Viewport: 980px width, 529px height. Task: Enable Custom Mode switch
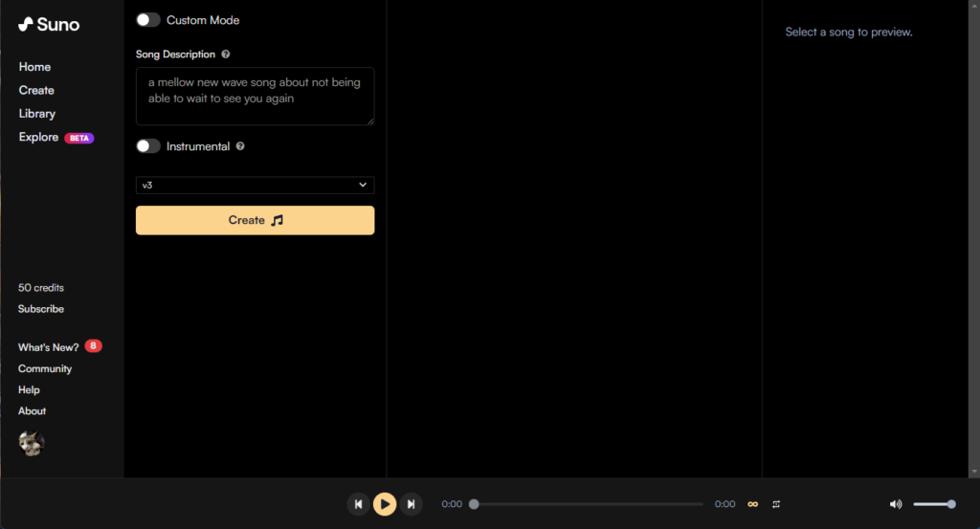148,20
